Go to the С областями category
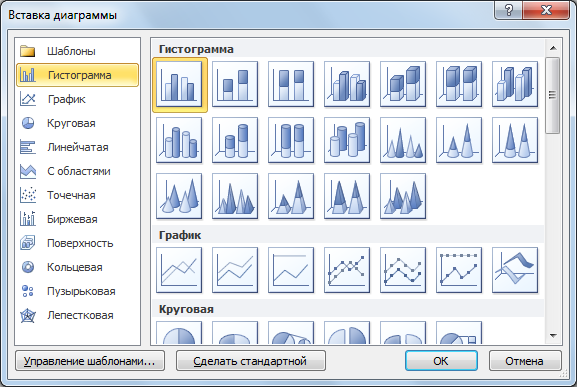 [78, 171]
